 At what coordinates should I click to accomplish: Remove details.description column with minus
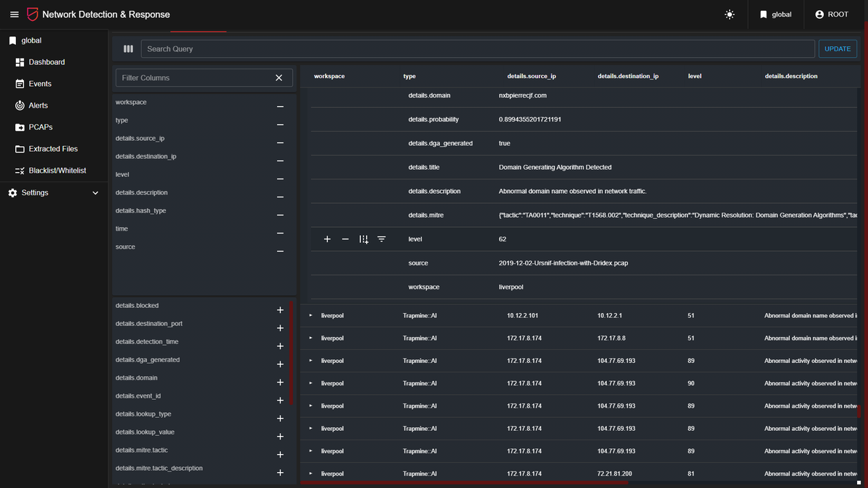click(x=280, y=197)
